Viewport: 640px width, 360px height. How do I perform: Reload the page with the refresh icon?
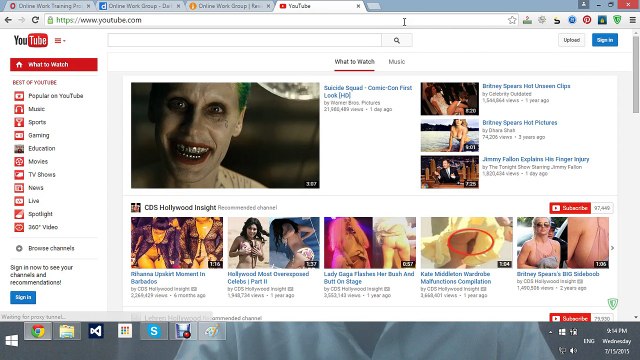[x=36, y=20]
